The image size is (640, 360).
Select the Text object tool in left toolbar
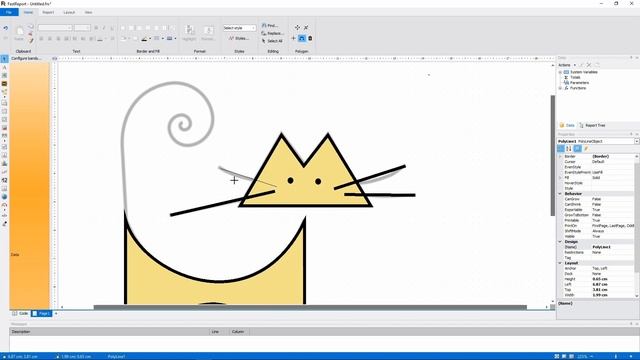(x=4, y=67)
